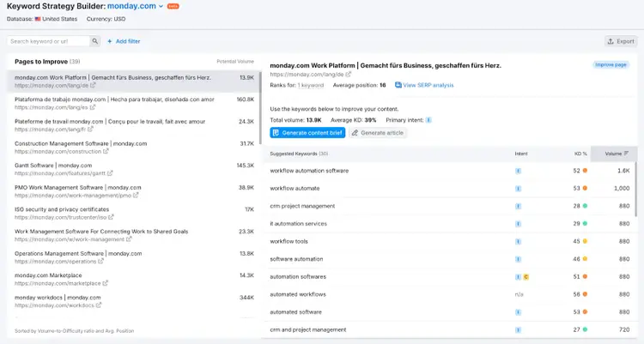Click keyword workflow automate
Viewport: 644px width, 344px height.
[295, 189]
